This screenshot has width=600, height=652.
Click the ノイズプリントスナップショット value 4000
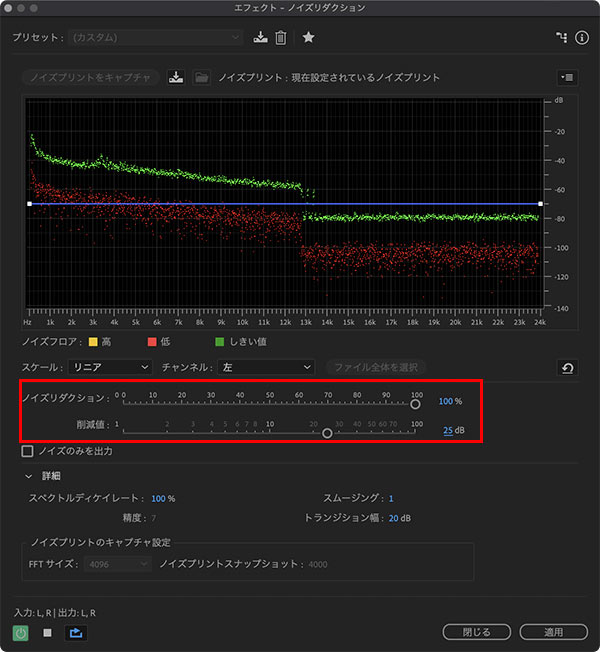point(318,564)
